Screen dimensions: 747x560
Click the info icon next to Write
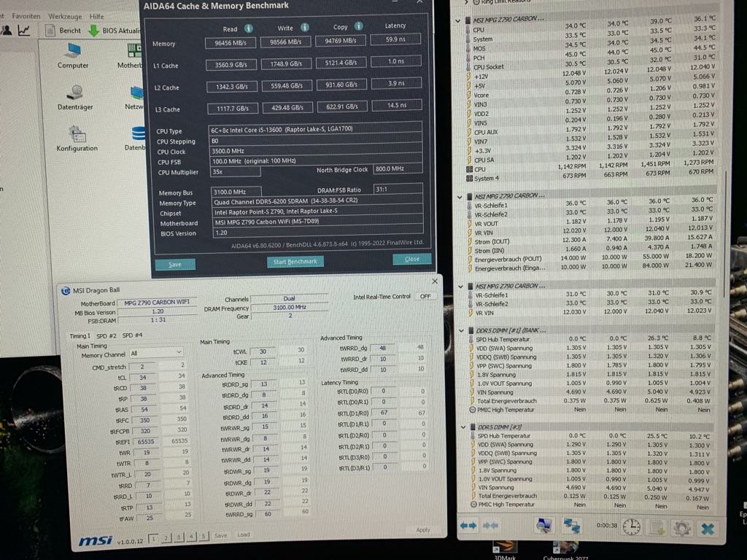point(304,27)
